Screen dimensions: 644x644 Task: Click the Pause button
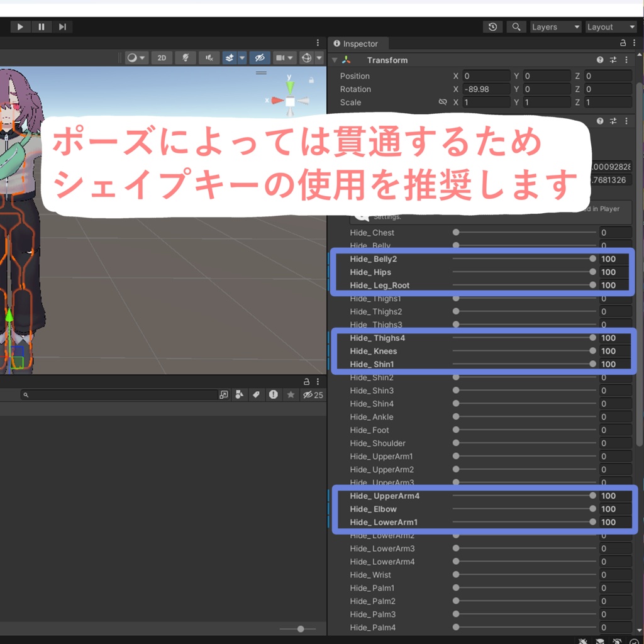(42, 26)
